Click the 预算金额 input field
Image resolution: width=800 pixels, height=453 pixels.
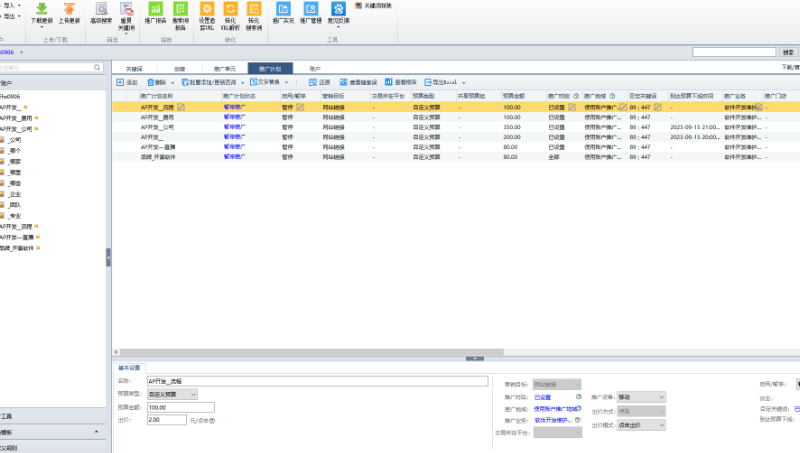click(181, 408)
